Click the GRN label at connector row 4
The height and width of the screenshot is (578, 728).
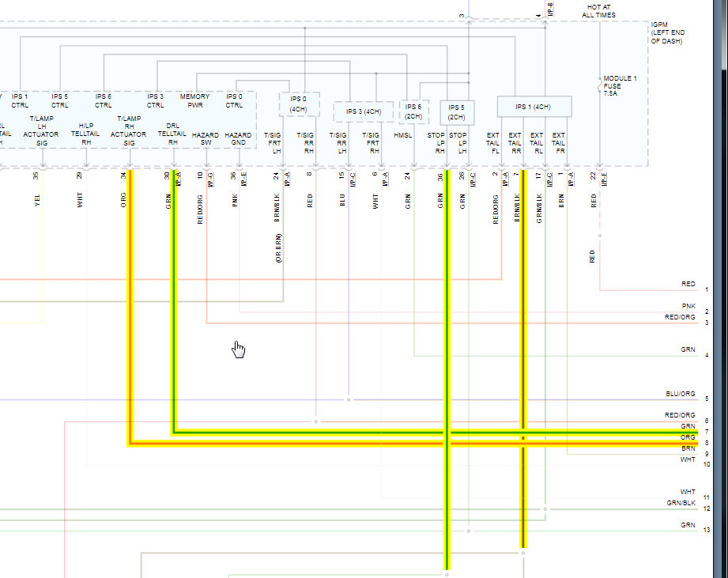click(688, 349)
